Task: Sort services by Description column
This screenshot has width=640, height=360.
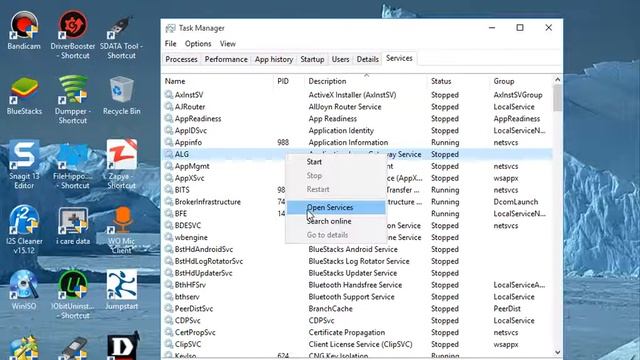Action: point(366,81)
